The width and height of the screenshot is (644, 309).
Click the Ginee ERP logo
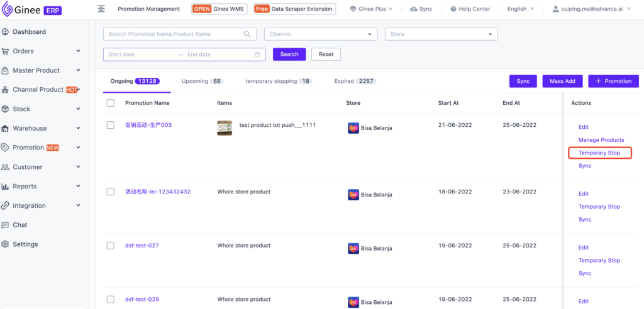(x=31, y=9)
